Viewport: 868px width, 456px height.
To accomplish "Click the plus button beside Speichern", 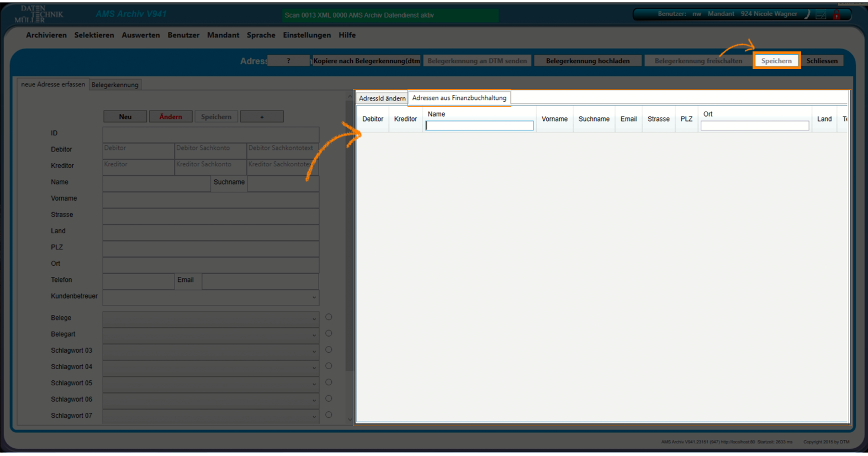I will click(262, 117).
